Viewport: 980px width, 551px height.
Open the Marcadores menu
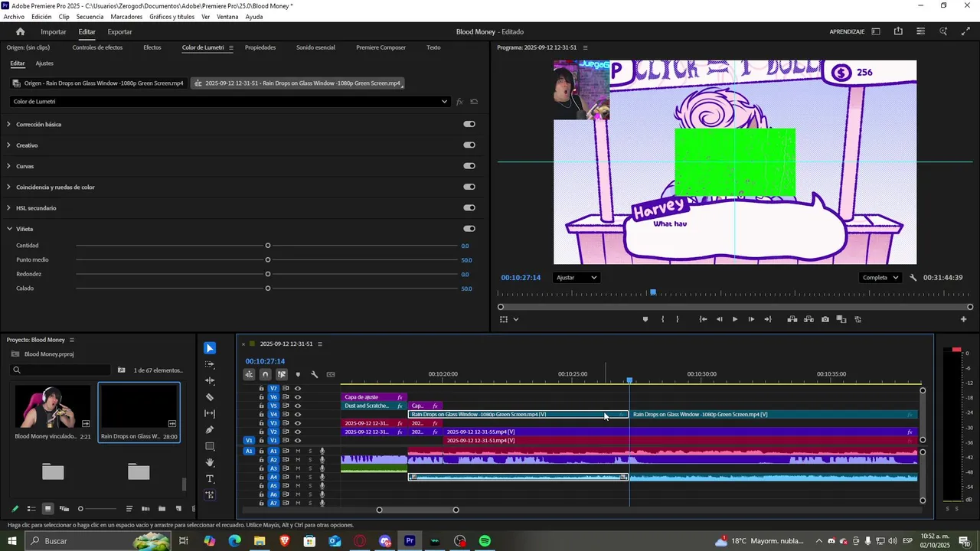tap(126, 16)
